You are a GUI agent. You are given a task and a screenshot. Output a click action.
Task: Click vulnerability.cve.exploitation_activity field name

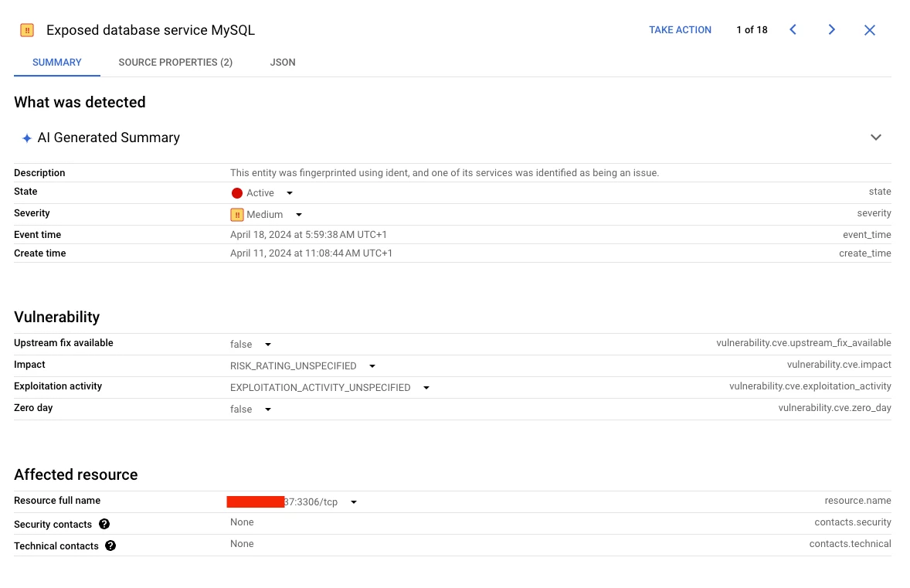[x=810, y=386]
